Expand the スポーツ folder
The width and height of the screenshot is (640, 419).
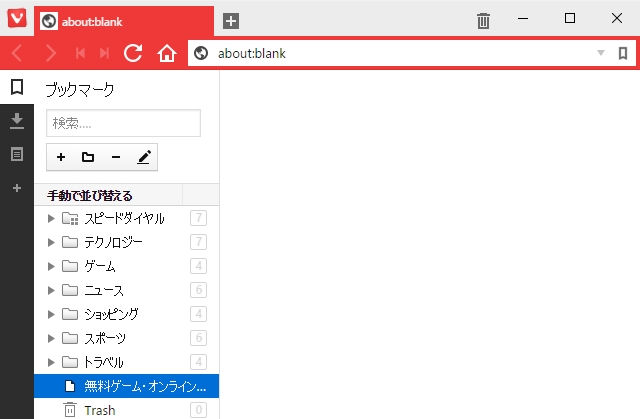point(51,338)
